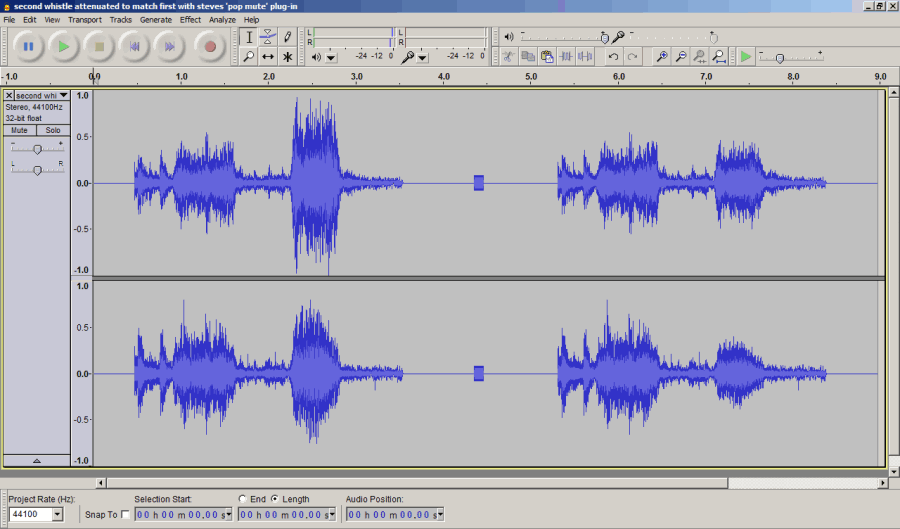The width and height of the screenshot is (900, 529).
Task: Undo the last action
Action: [x=613, y=56]
